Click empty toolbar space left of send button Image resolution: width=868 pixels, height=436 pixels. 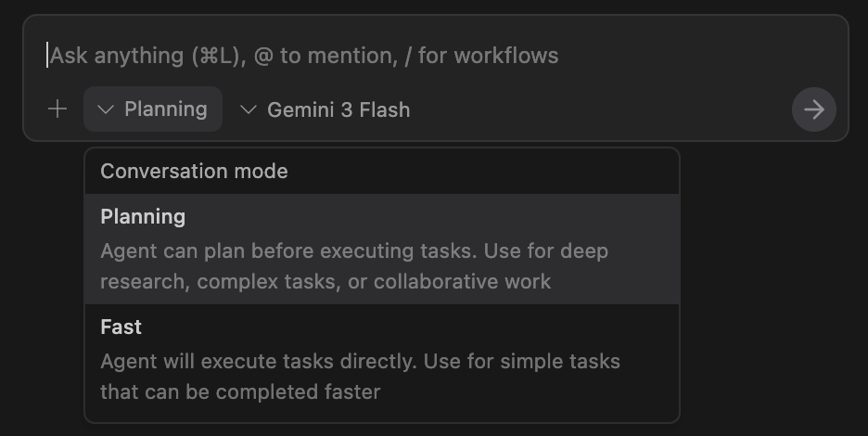click(603, 109)
